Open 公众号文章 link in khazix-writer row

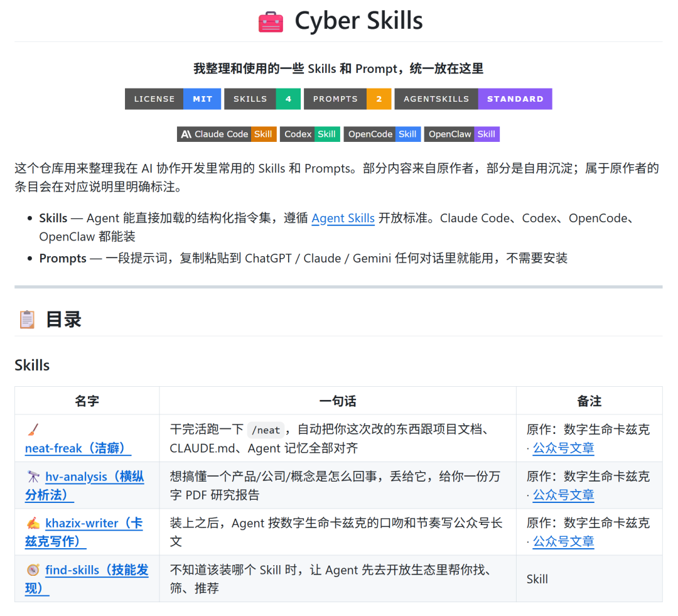tap(563, 542)
